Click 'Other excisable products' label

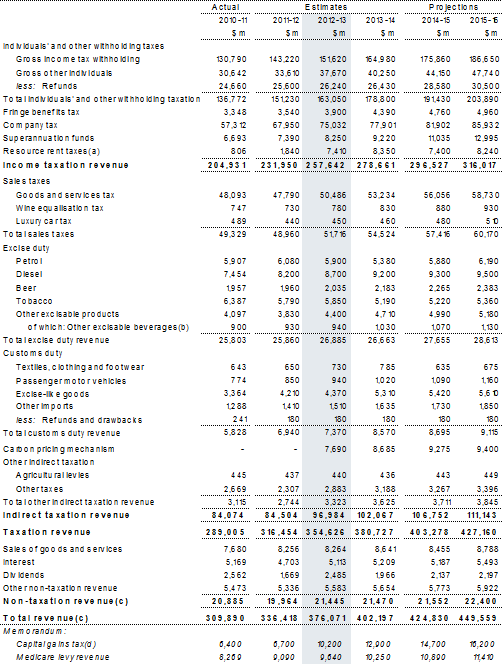coord(67,314)
